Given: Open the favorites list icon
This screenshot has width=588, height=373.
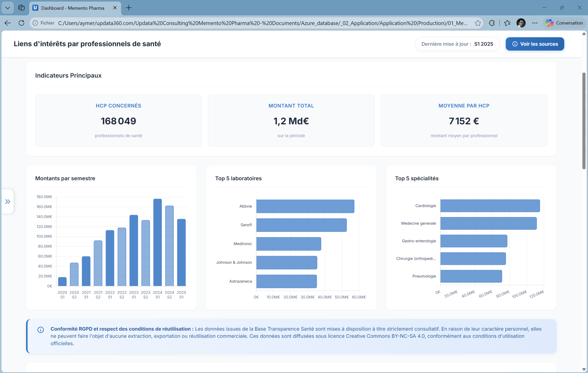Looking at the screenshot, I should click(x=507, y=23).
